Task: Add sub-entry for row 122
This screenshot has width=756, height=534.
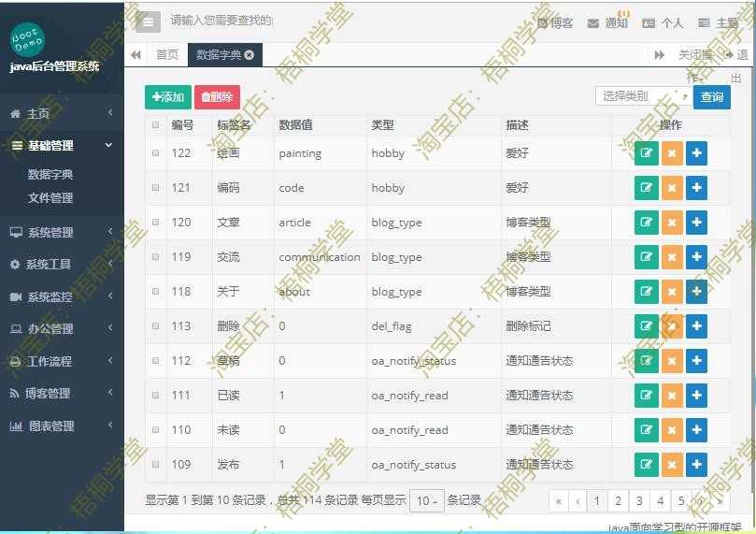Action: 696,153
